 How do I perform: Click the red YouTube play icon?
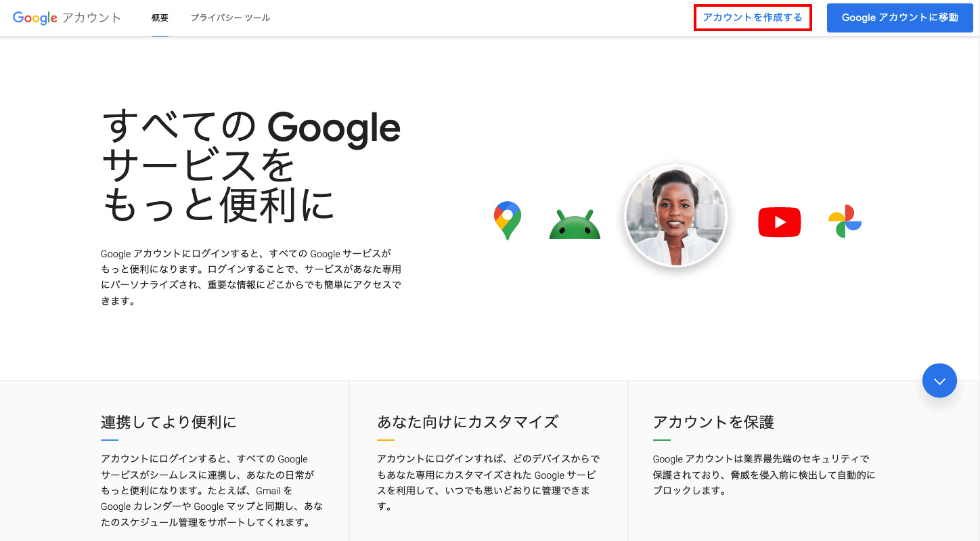tap(779, 222)
